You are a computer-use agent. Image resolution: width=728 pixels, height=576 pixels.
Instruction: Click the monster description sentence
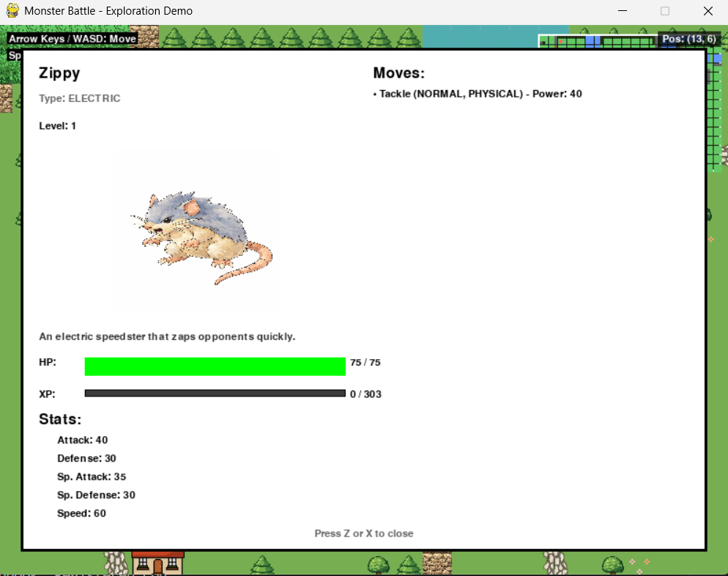[x=167, y=336]
